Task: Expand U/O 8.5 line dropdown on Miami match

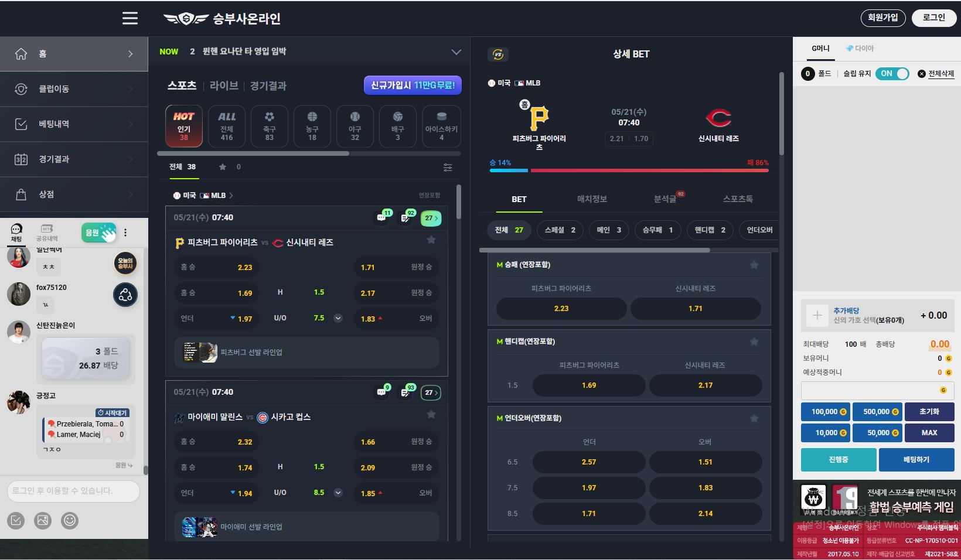Action: point(338,493)
